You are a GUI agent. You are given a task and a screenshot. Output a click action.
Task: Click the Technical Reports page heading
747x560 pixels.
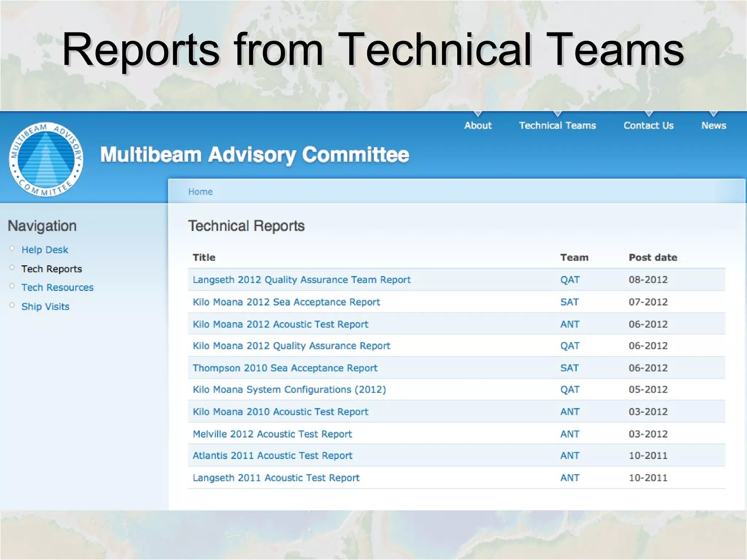click(246, 226)
